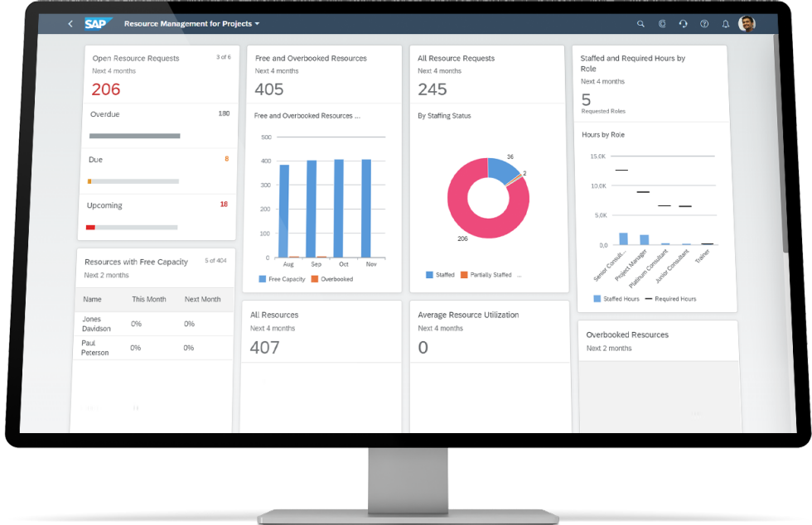Image resolution: width=812 pixels, height=525 pixels.
Task: Open the Open Resource Requests card header
Action: 136,59
